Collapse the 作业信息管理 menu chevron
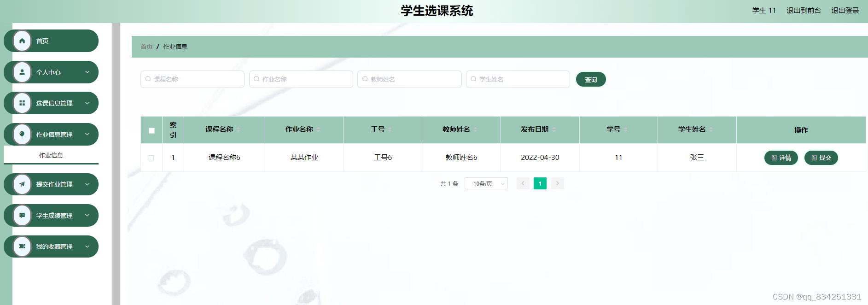The image size is (868, 305). [87, 134]
